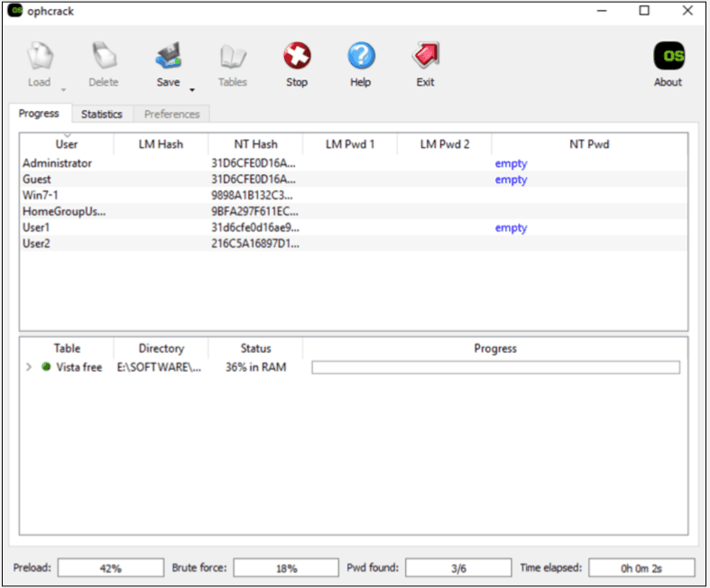This screenshot has width=710, height=588.
Task: Switch to the Statistics tab
Action: tap(101, 115)
